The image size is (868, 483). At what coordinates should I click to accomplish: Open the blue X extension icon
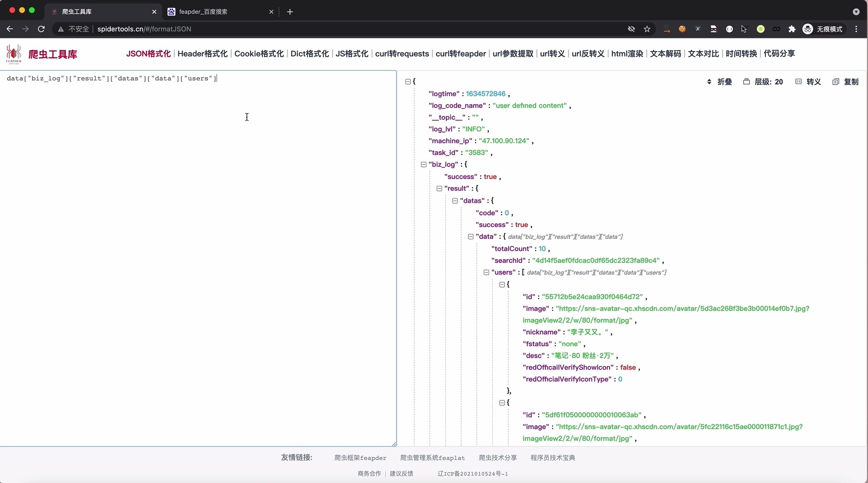(x=698, y=29)
